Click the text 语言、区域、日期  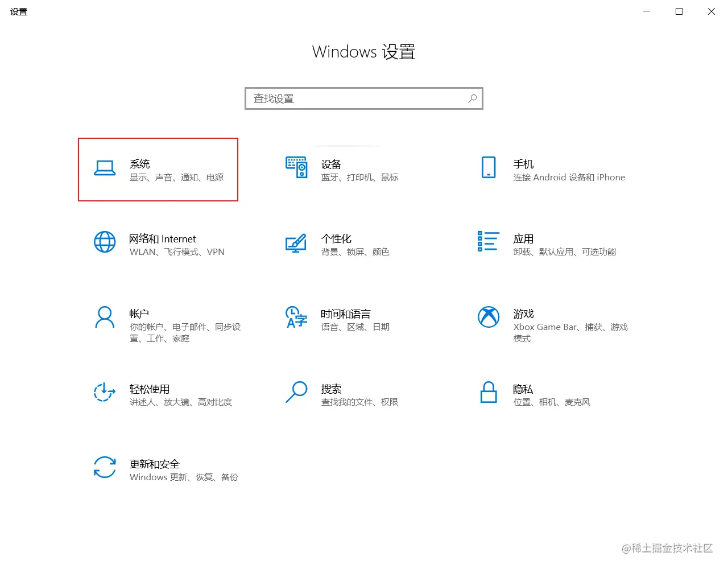pos(355,327)
